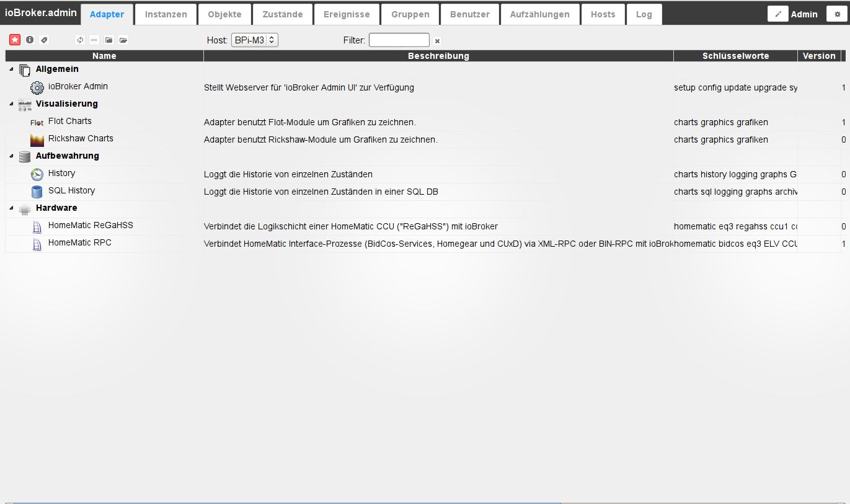850x504 pixels.
Task: Click the SQL History database icon
Action: [x=37, y=192]
